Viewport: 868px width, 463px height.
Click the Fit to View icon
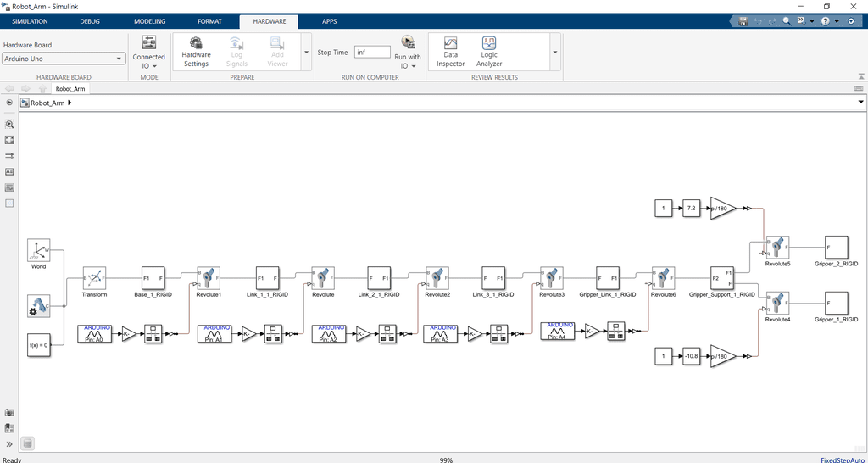tap(9, 140)
